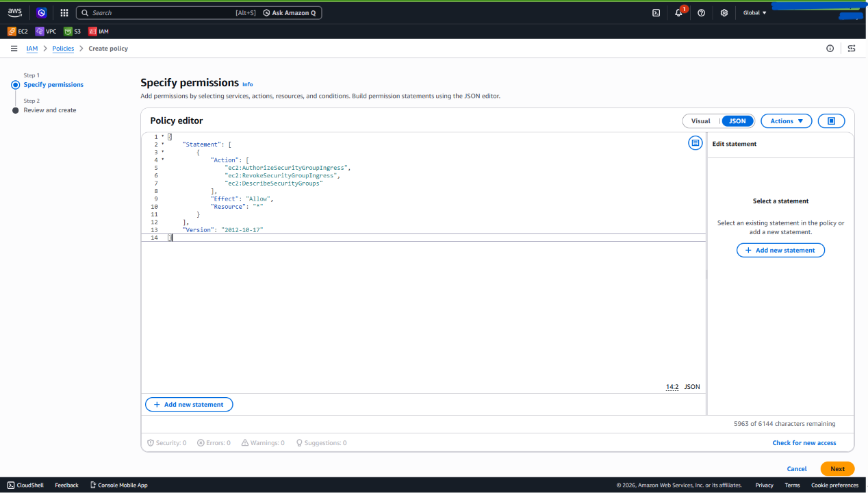Screen dimensions: 868x493
Task: Select Step 2 Review and create
Action: click(50, 110)
